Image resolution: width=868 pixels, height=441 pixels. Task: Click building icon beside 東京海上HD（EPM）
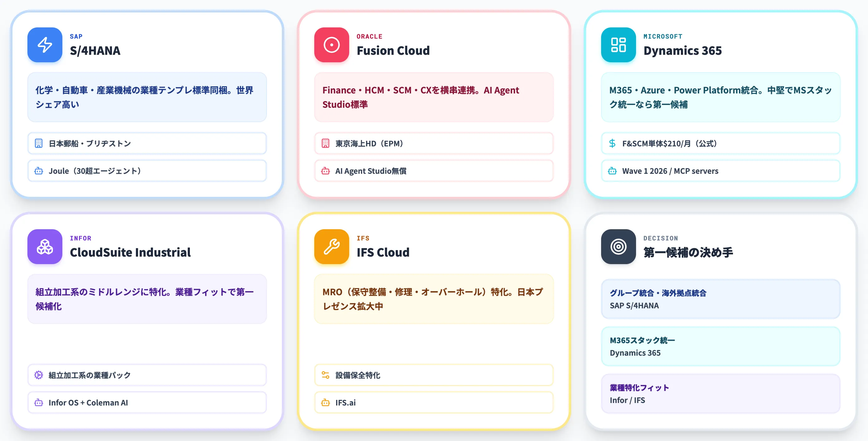click(x=325, y=143)
